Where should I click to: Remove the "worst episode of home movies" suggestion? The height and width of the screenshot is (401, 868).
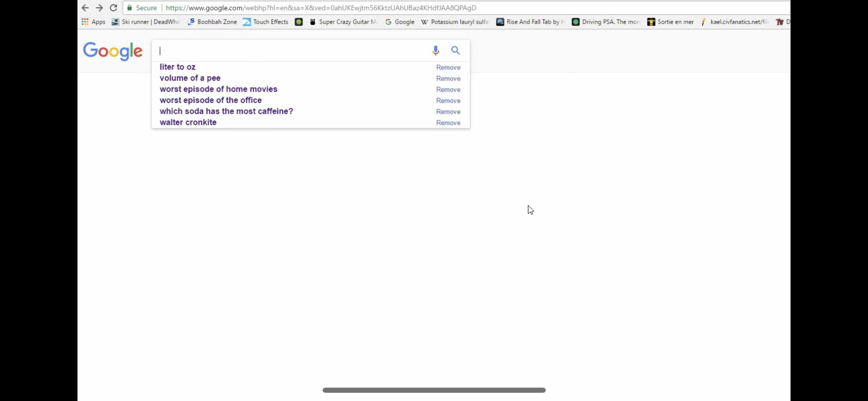(x=448, y=89)
